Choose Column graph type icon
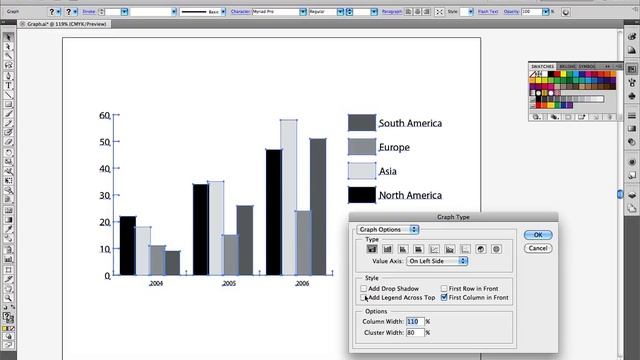 pyautogui.click(x=372, y=249)
